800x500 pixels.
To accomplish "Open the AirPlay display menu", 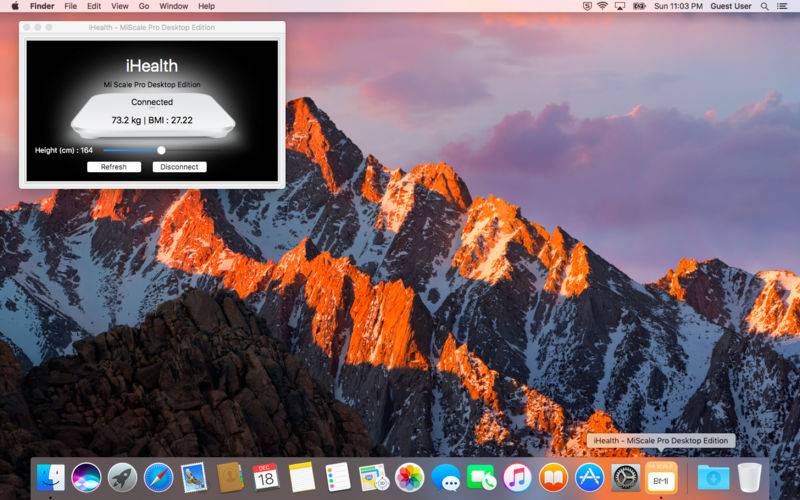I will coord(620,6).
